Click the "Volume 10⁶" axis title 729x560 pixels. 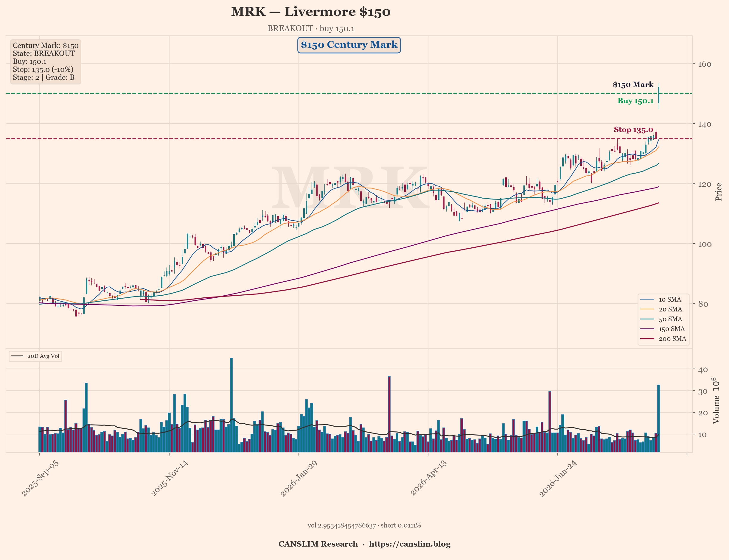point(716,401)
